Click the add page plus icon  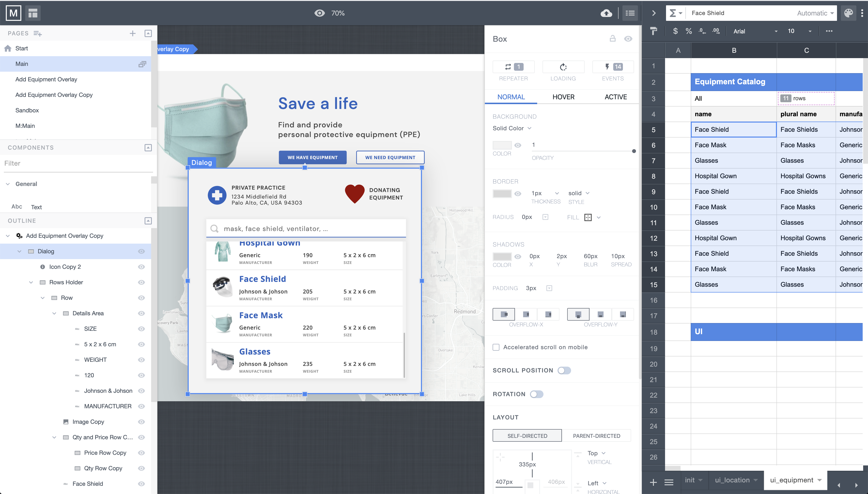pos(133,33)
